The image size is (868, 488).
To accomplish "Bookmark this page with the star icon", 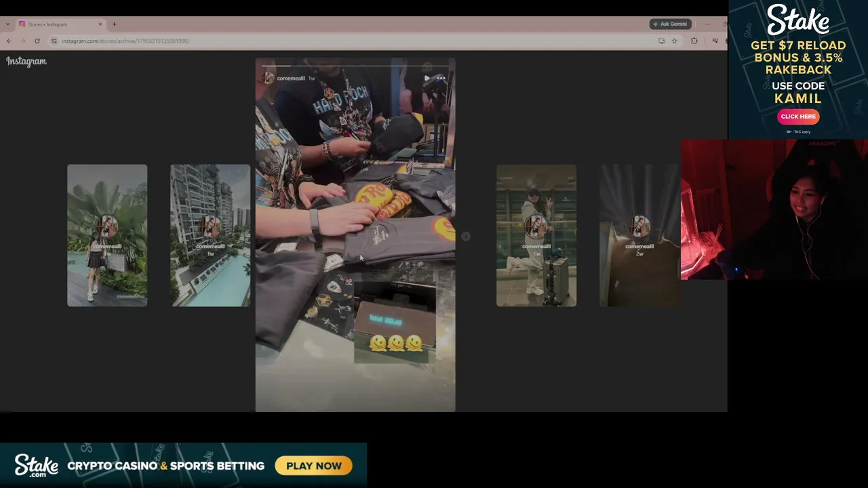I will [674, 41].
